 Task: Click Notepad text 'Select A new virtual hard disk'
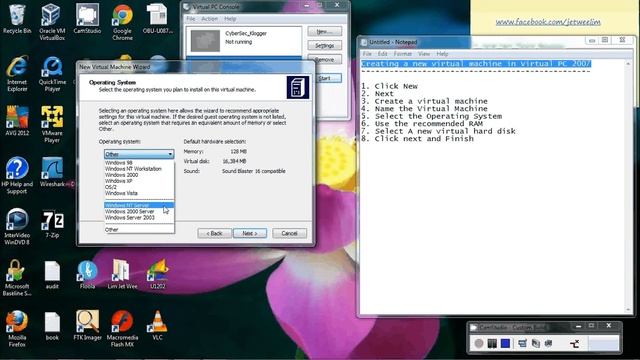pyautogui.click(x=445, y=131)
